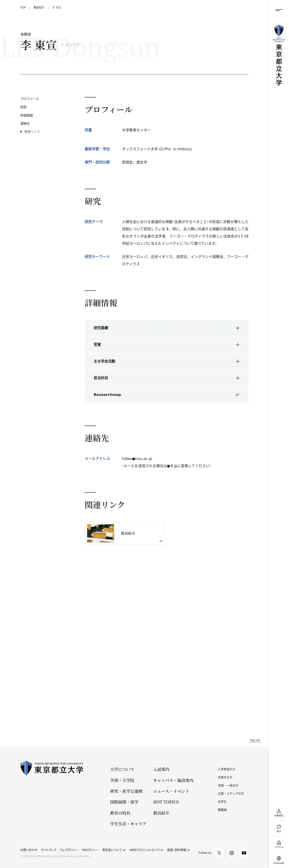Screen dimensions: 289x868
Task: Expand the 担当科目 accordion
Action: [x=167, y=378]
